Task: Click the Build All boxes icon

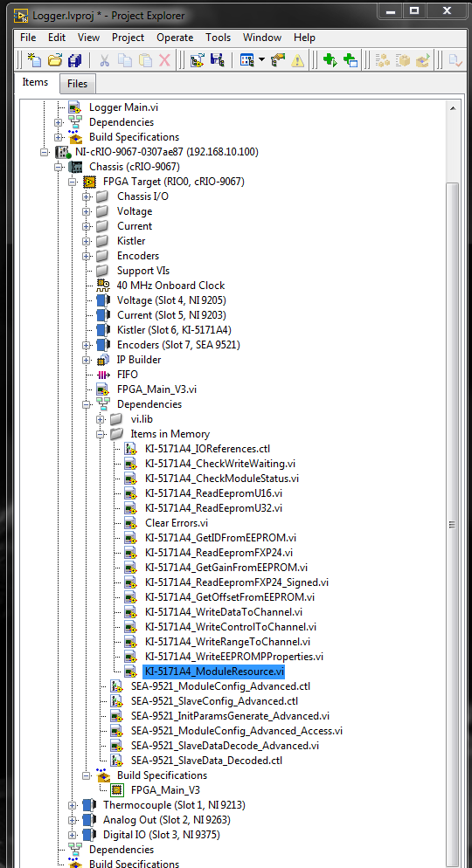Action: [382, 60]
